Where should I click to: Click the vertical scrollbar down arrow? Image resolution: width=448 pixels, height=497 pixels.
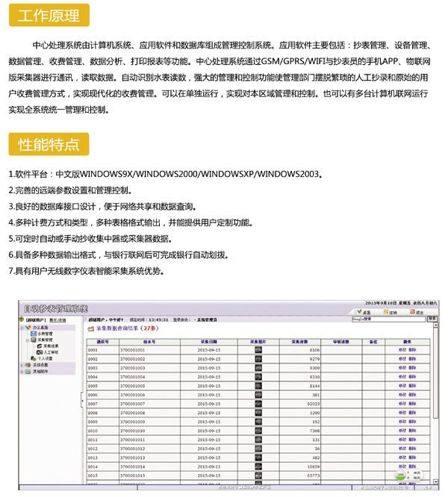[435, 481]
